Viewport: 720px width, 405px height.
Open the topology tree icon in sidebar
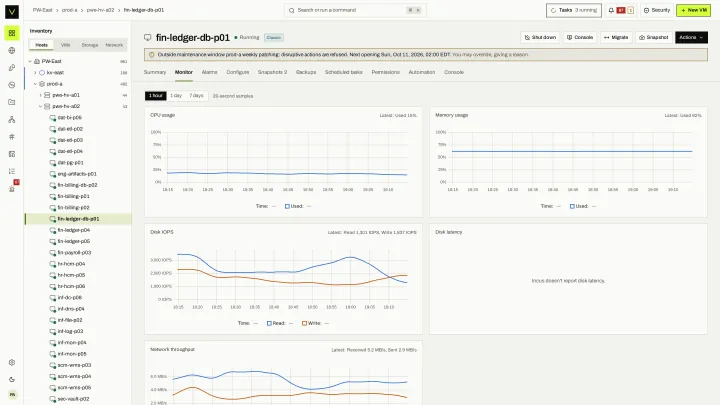tap(12, 119)
